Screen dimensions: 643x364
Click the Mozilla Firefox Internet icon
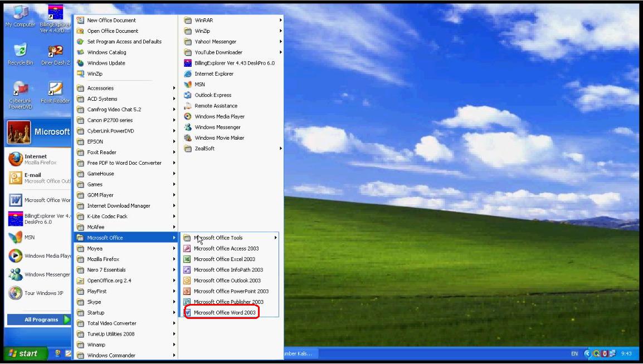15,159
